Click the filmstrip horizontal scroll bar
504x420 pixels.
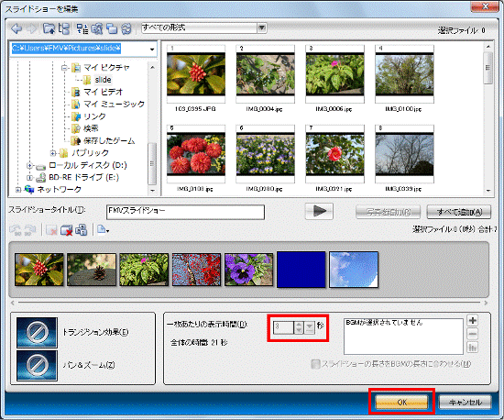[249, 303]
